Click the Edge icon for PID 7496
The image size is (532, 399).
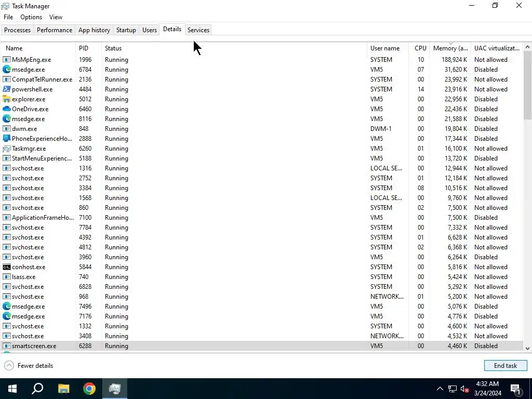[6, 307]
